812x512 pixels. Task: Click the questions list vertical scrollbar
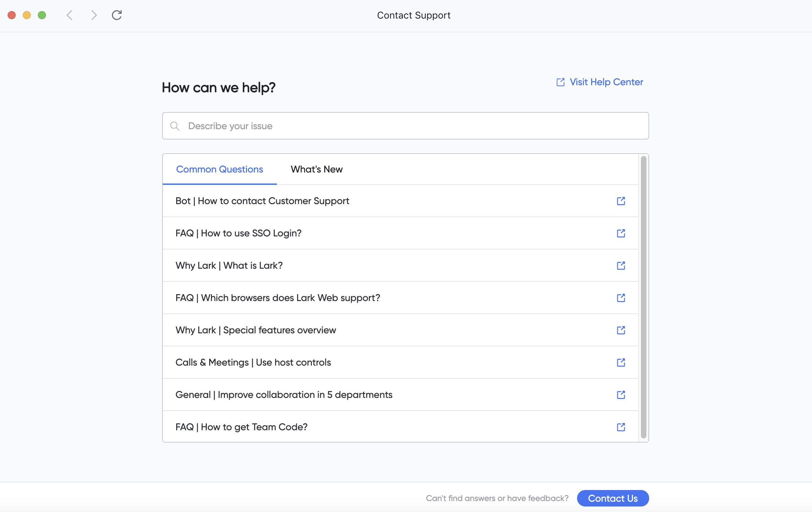tap(643, 298)
